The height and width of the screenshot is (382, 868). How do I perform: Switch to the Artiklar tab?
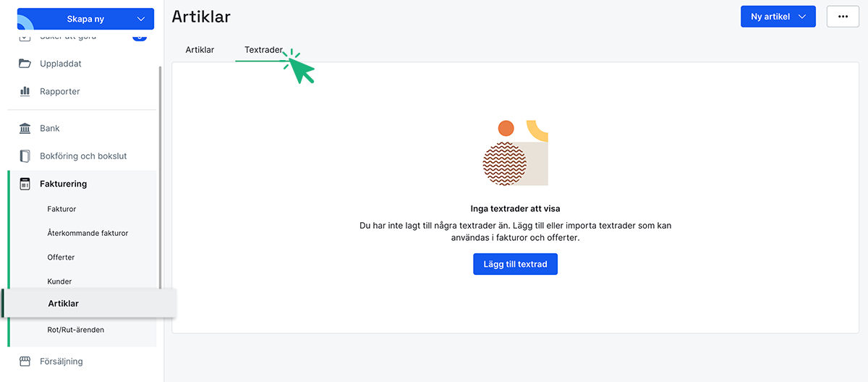click(x=200, y=50)
